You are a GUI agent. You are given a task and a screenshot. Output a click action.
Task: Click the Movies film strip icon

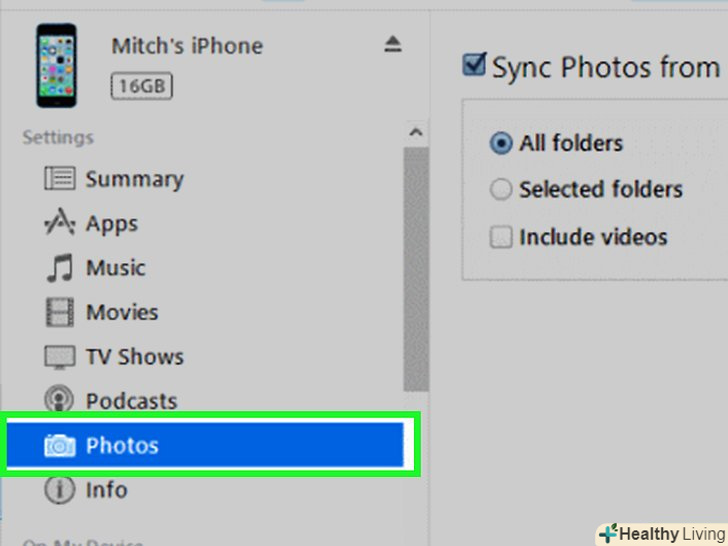point(59,312)
